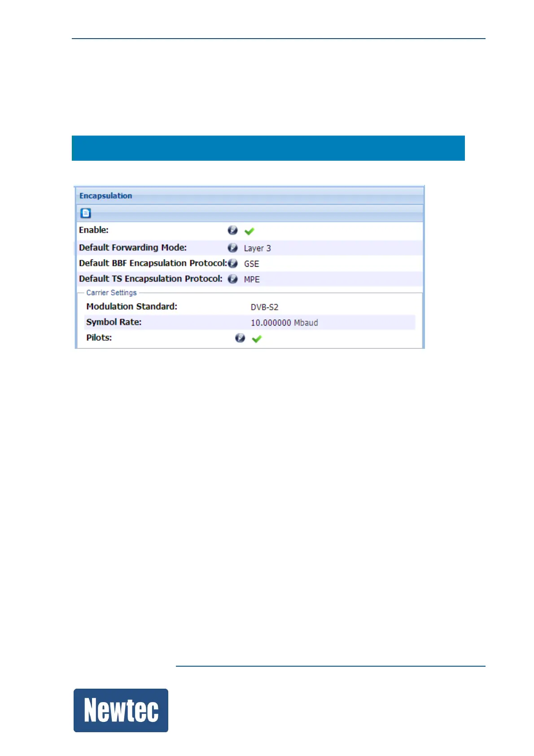Click the DVB-S2 modulation standard value

(264, 308)
